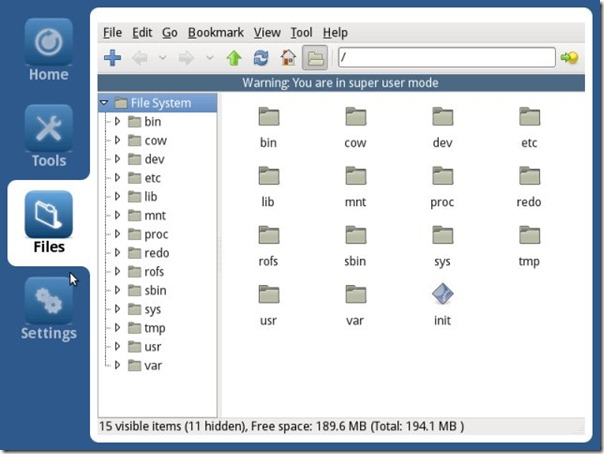Expand the etc folder in tree

click(x=117, y=178)
